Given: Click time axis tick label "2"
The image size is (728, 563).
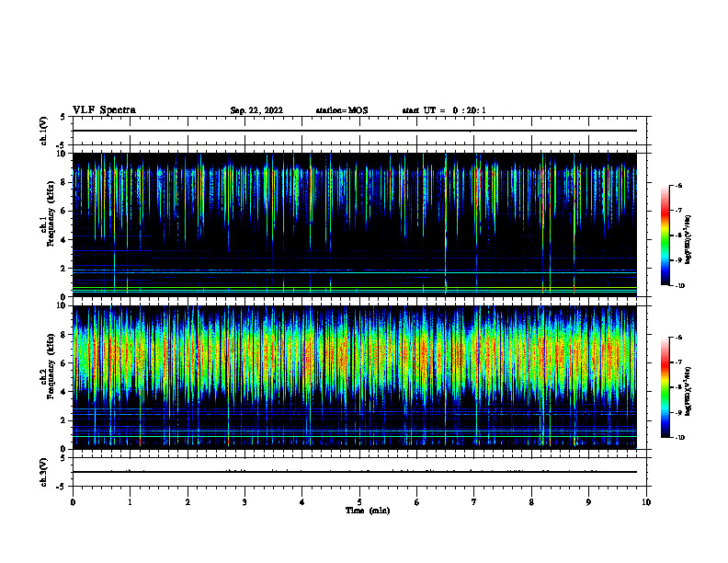Looking at the screenshot, I should point(188,502).
